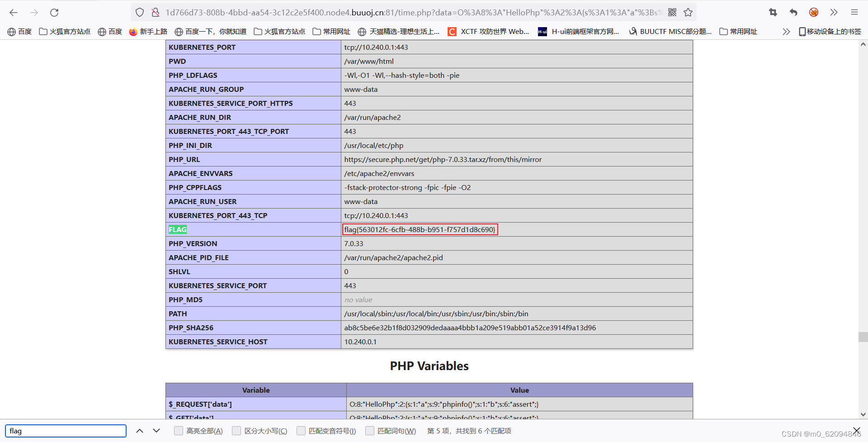The height and width of the screenshot is (442, 868).
Task: Expand the bookmarks bar overflow chevron
Action: tap(786, 31)
